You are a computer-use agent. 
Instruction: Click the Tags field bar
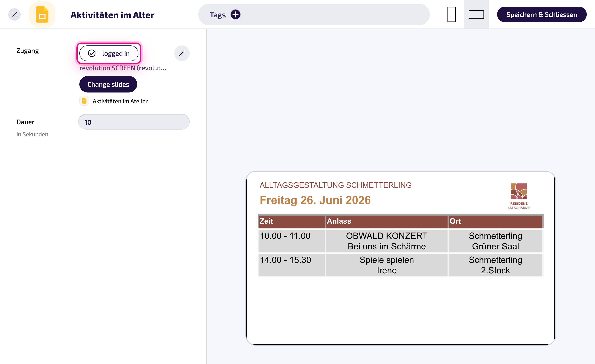pyautogui.click(x=314, y=14)
